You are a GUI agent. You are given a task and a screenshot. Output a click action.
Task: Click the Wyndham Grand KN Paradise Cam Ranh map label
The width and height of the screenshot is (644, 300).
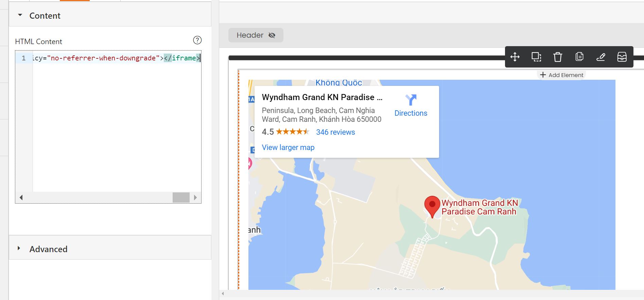[x=480, y=207]
